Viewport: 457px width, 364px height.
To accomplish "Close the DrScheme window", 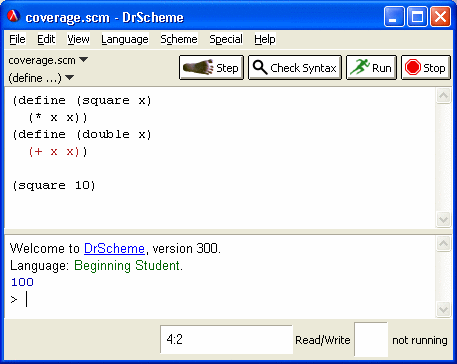I will pos(440,17).
